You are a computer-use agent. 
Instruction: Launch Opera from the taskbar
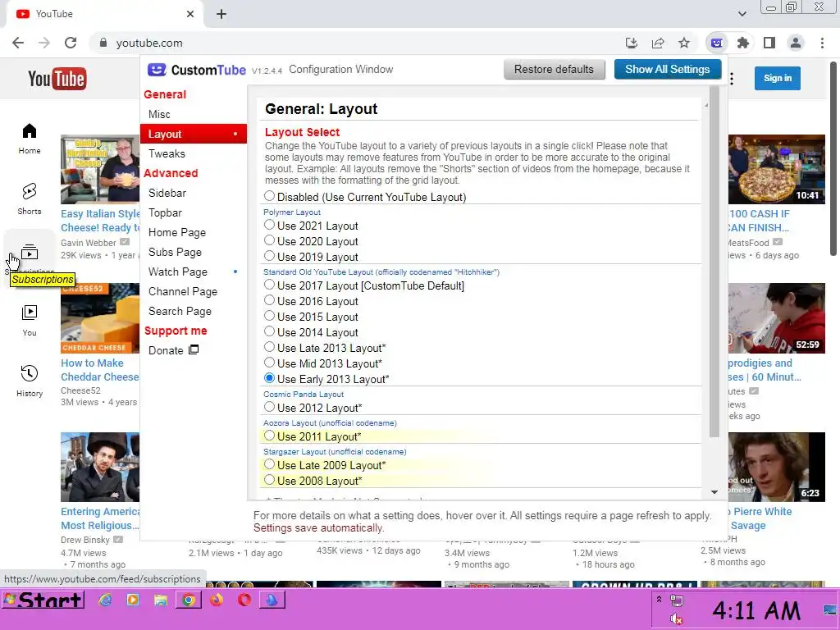pyautogui.click(x=244, y=600)
